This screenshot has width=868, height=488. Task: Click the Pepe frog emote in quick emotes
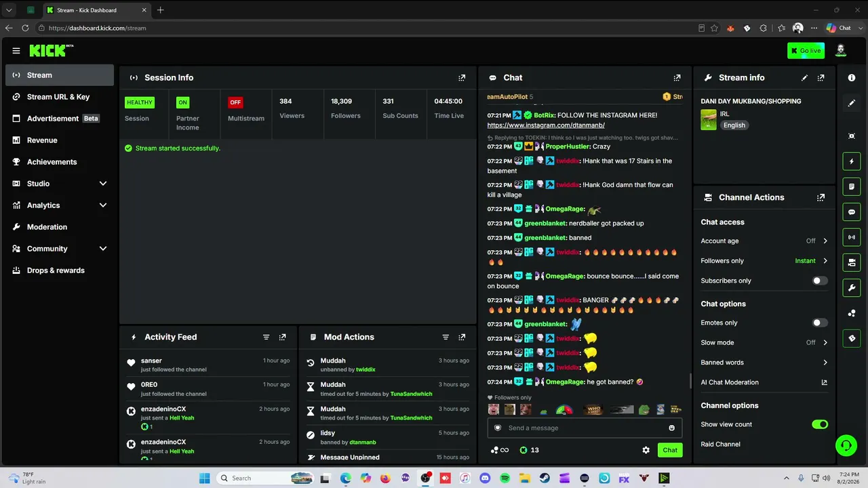coord(644,410)
